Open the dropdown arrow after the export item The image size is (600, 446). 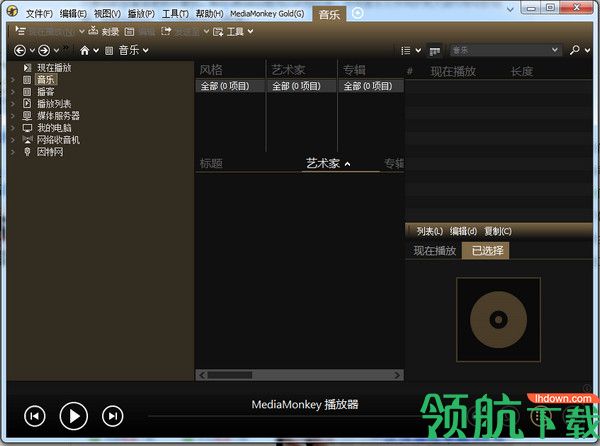tap(206, 31)
